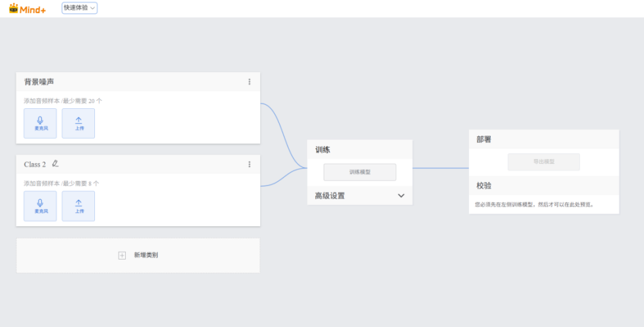Click the 新增类别 text label
This screenshot has height=327, width=644.
[145, 256]
